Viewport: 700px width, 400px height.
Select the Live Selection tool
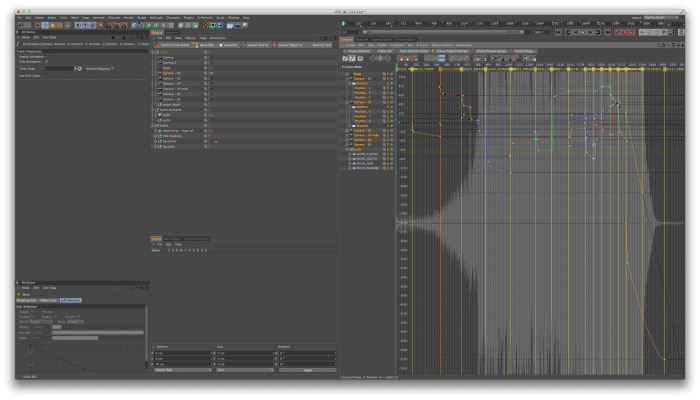pos(38,25)
